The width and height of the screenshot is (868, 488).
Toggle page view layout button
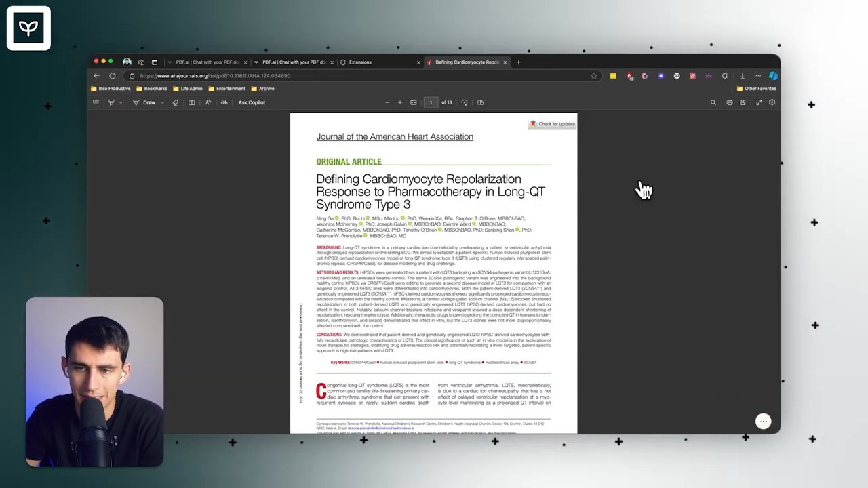pos(481,102)
